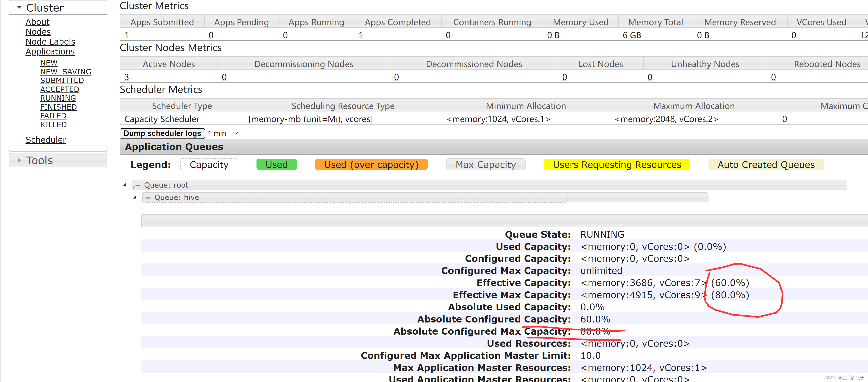Click the Unhealthy Nodes count link

coord(650,77)
